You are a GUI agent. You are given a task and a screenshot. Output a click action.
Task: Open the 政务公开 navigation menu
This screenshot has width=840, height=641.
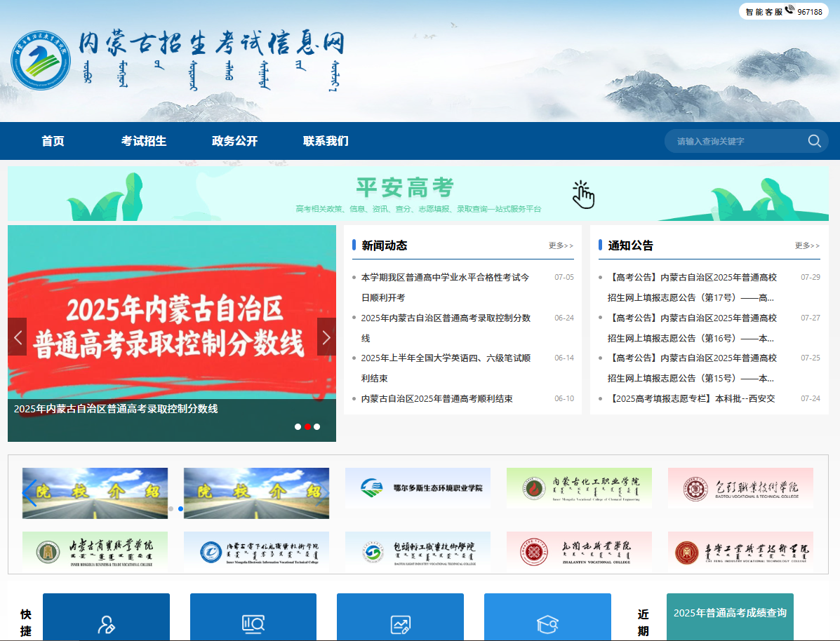pos(234,141)
